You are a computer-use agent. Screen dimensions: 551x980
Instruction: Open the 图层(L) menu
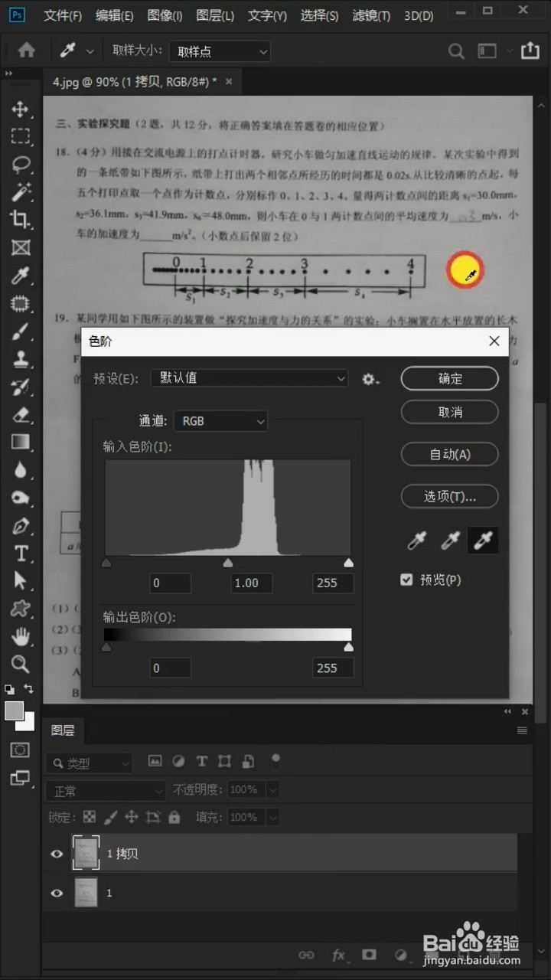215,15
